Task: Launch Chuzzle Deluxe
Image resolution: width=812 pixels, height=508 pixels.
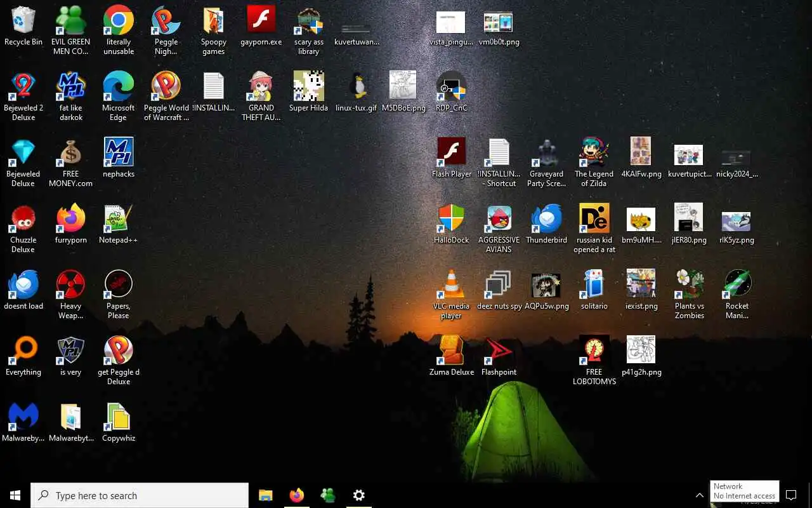Action: 23,229
